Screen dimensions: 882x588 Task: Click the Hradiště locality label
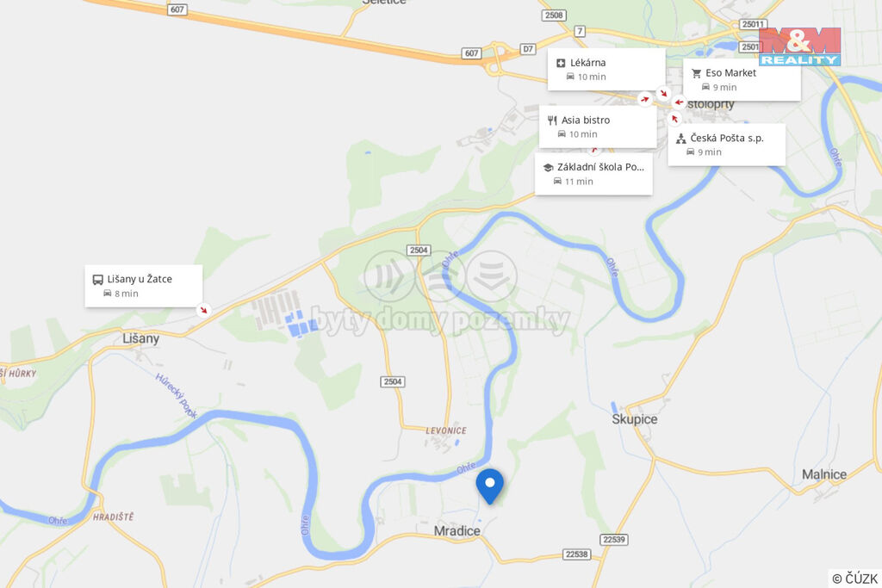coord(113,517)
